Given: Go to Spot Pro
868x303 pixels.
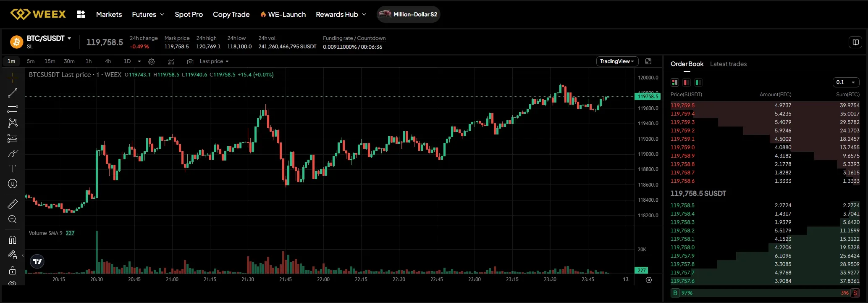Looking at the screenshot, I should [189, 14].
